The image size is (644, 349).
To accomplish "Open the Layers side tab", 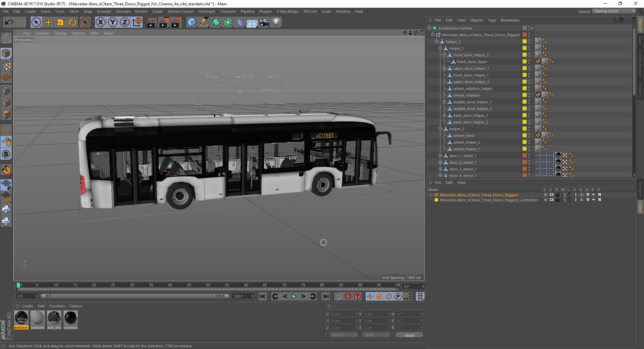I will (640, 207).
